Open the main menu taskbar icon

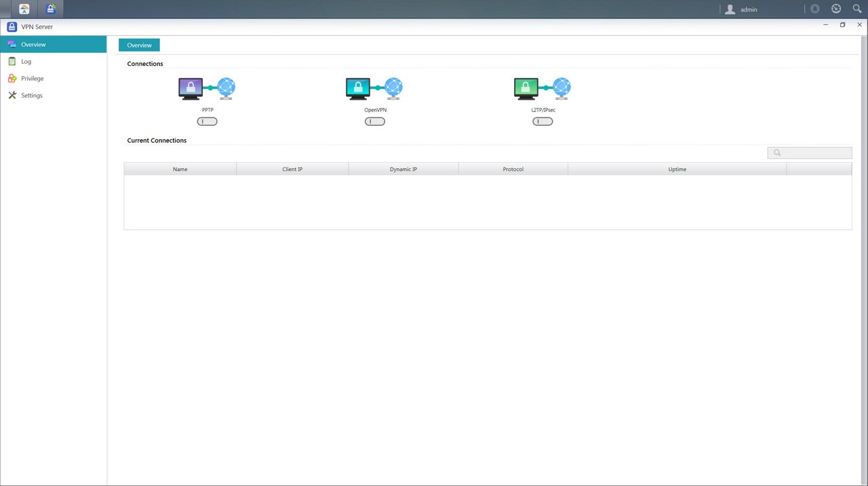[x=24, y=9]
